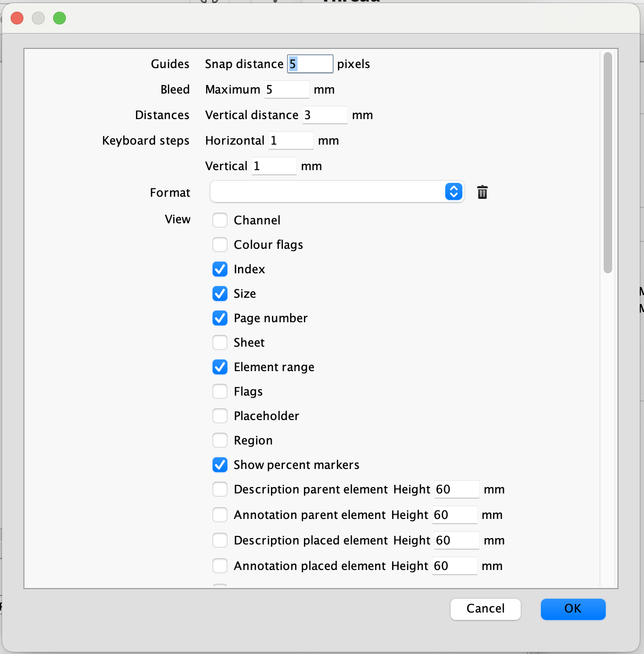The width and height of the screenshot is (644, 654).
Task: Click the Snap distance input field
Action: click(x=310, y=64)
